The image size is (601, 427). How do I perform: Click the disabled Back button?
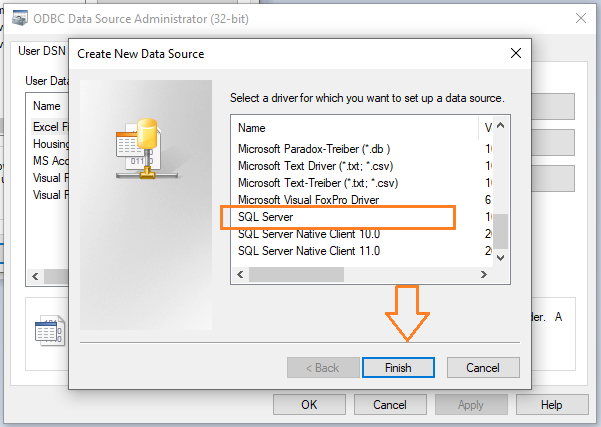tap(323, 368)
